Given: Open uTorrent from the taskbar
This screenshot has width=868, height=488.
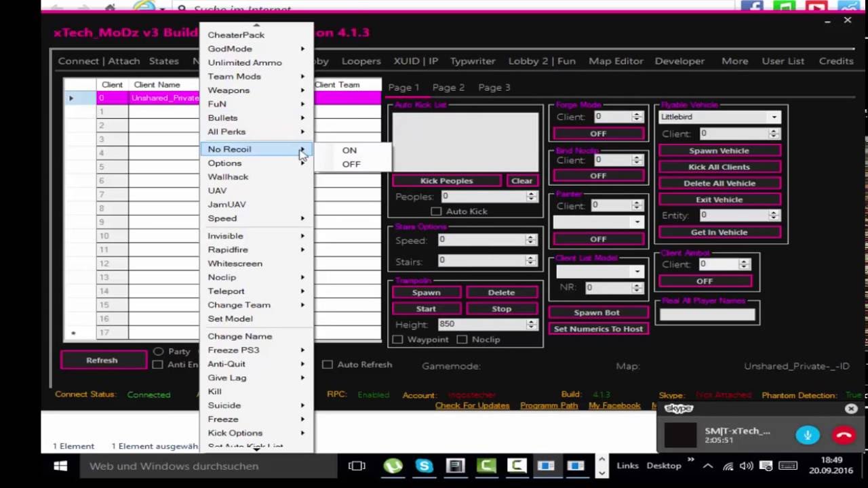Looking at the screenshot, I should (x=393, y=466).
